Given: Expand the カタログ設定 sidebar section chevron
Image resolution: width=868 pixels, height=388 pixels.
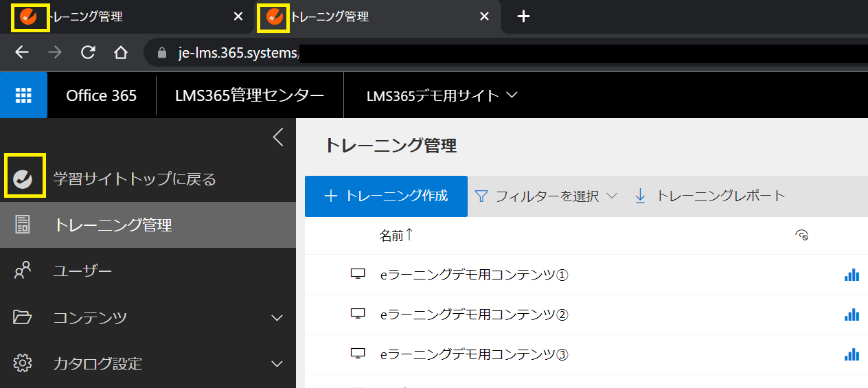Looking at the screenshot, I should click(277, 364).
